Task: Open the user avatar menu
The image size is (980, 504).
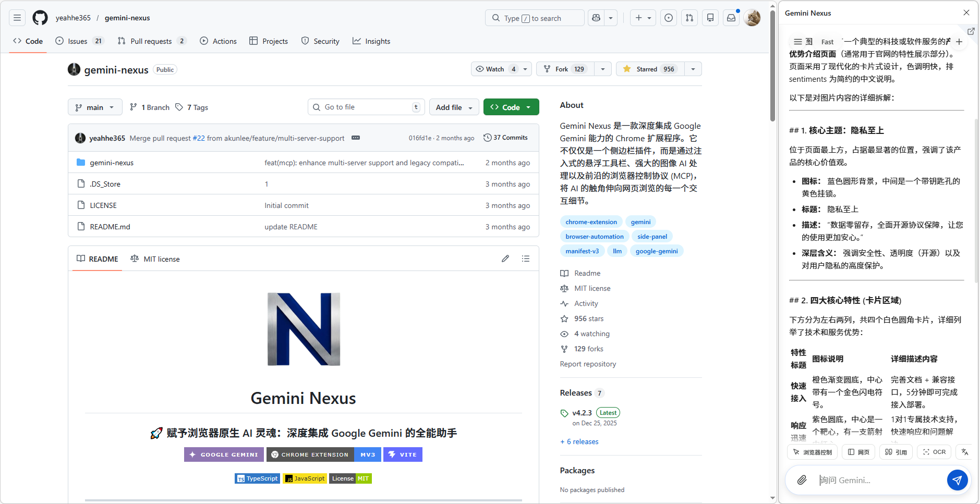Action: click(752, 18)
